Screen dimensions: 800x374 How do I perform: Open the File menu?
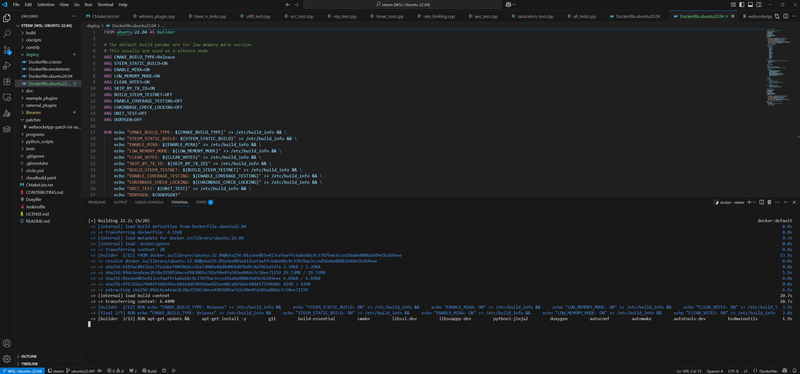click(x=16, y=4)
